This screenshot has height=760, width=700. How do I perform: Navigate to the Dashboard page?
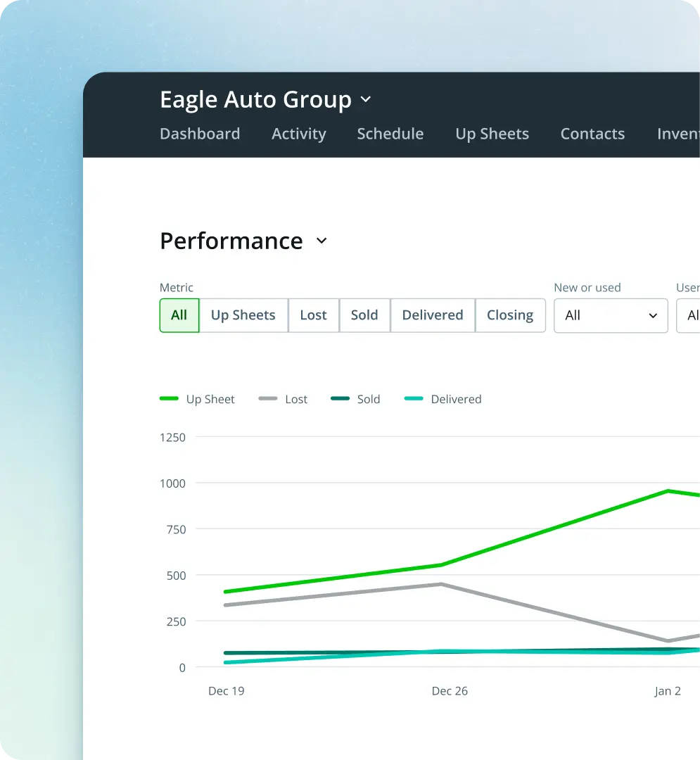200,134
